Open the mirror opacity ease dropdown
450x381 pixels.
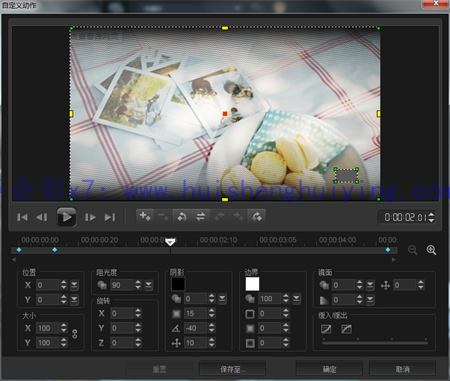pyautogui.click(x=370, y=285)
